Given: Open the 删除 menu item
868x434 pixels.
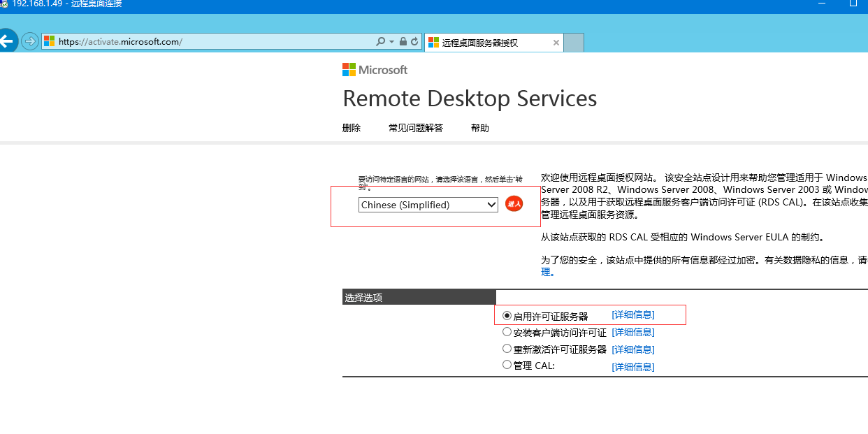Looking at the screenshot, I should [x=352, y=128].
